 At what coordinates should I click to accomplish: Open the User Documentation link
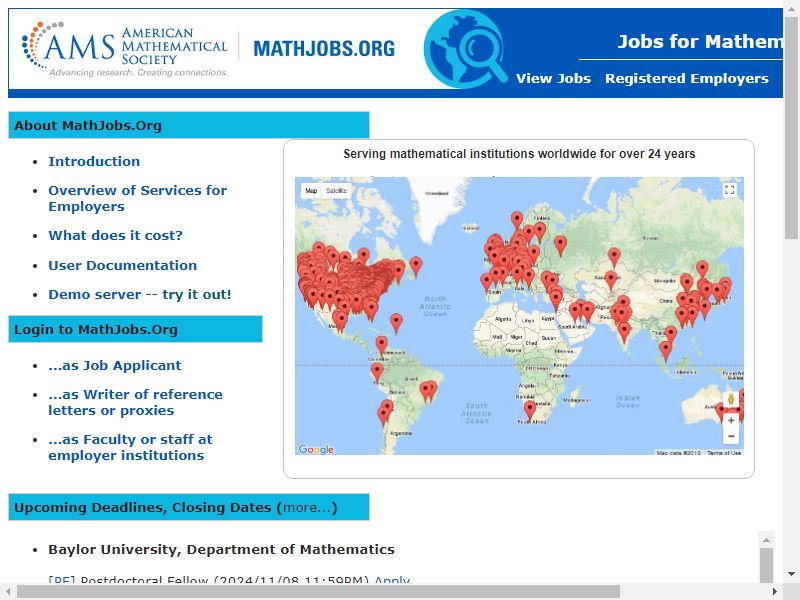[x=122, y=265]
